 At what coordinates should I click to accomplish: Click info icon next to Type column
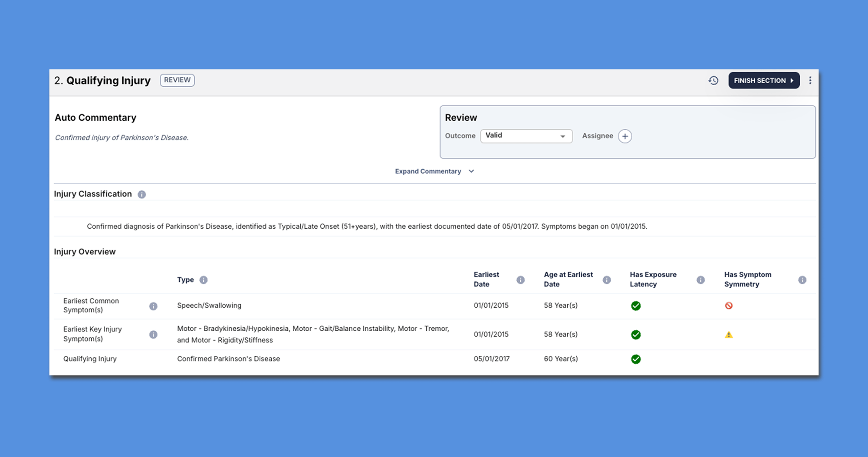[x=203, y=280]
